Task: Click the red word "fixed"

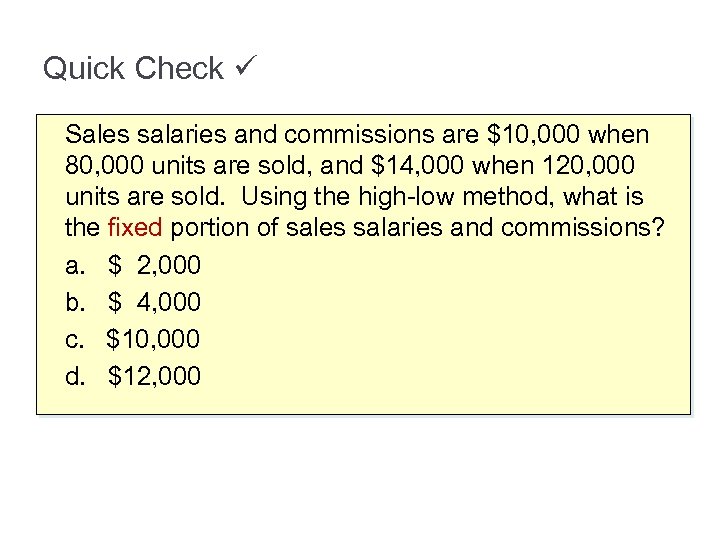Action: point(133,228)
